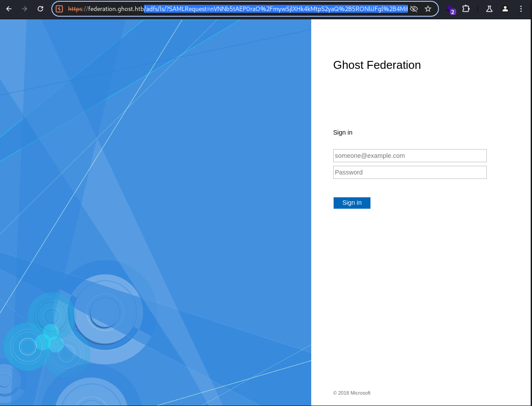Click the "Sign in" label above the fields
Image resolution: width=532 pixels, height=406 pixels.
click(x=343, y=132)
